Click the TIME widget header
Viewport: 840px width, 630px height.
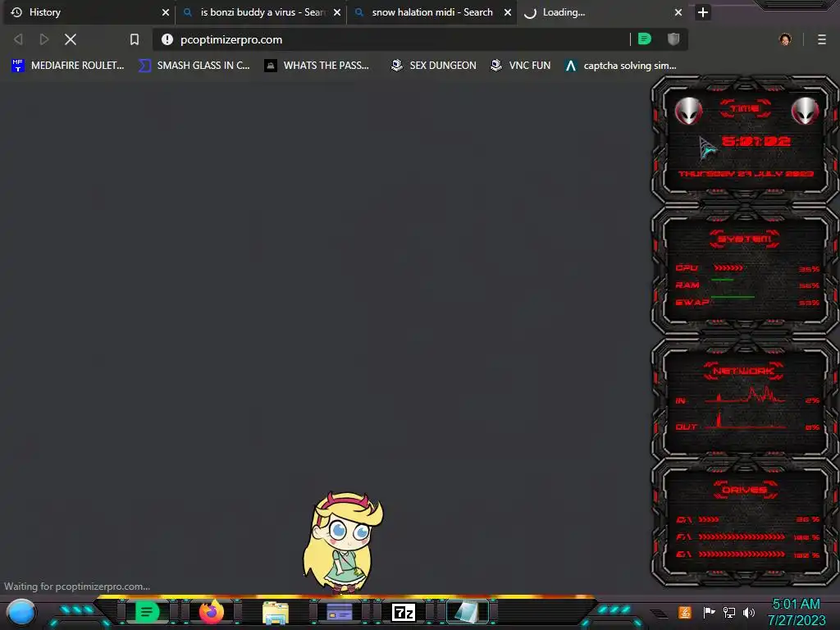pyautogui.click(x=745, y=109)
